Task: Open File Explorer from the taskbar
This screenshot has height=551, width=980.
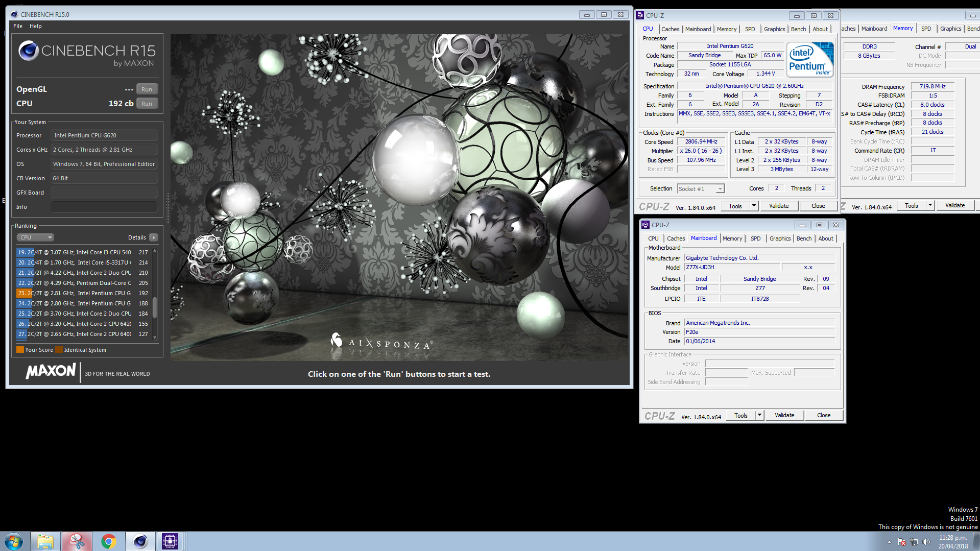Action: (x=45, y=541)
